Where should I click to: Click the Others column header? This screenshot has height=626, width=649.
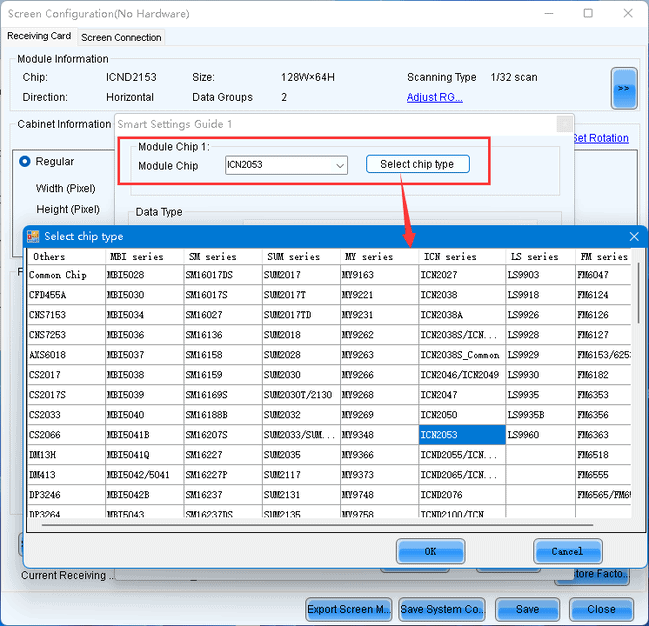[x=66, y=257]
